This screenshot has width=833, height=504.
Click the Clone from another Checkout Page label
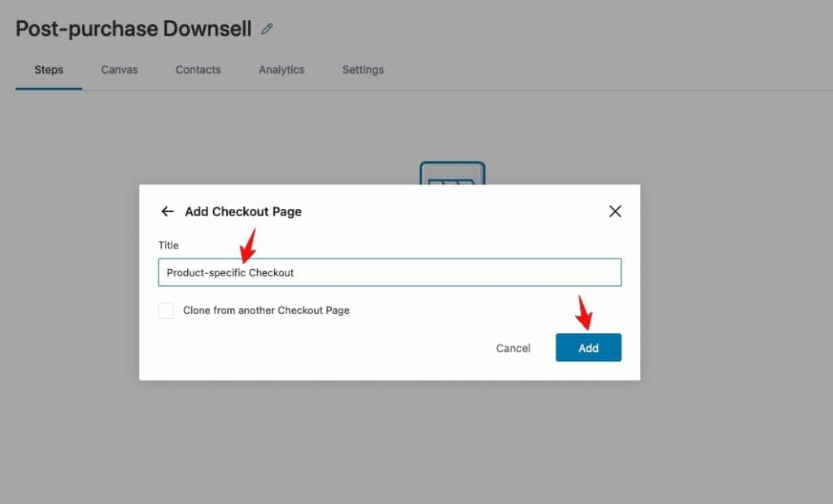[266, 311]
